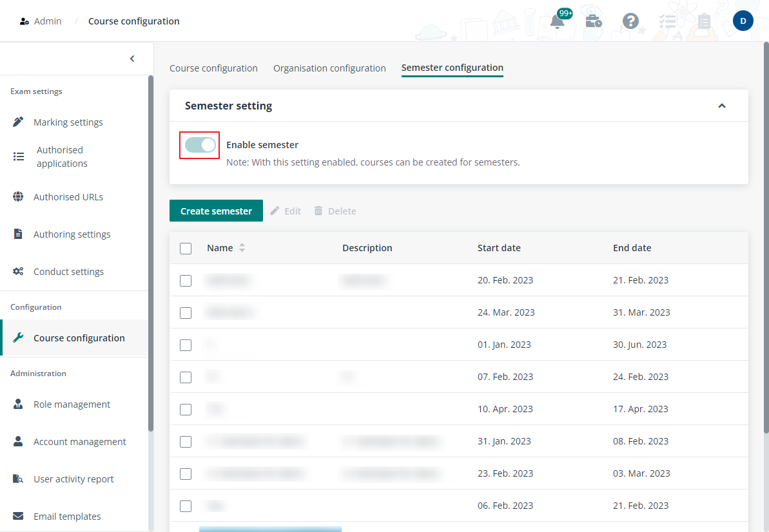Click the gears icon beside Conduct settings
Screen dimensions: 769x532
pyautogui.click(x=18, y=271)
